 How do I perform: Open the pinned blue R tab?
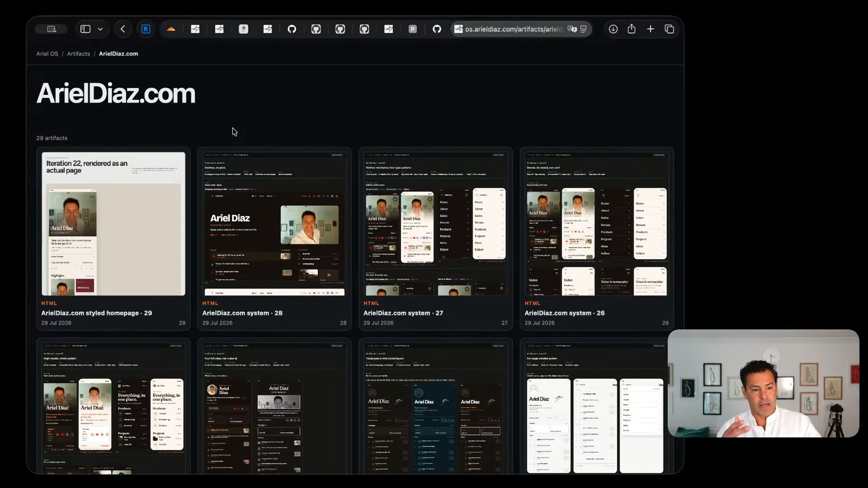[x=146, y=29]
